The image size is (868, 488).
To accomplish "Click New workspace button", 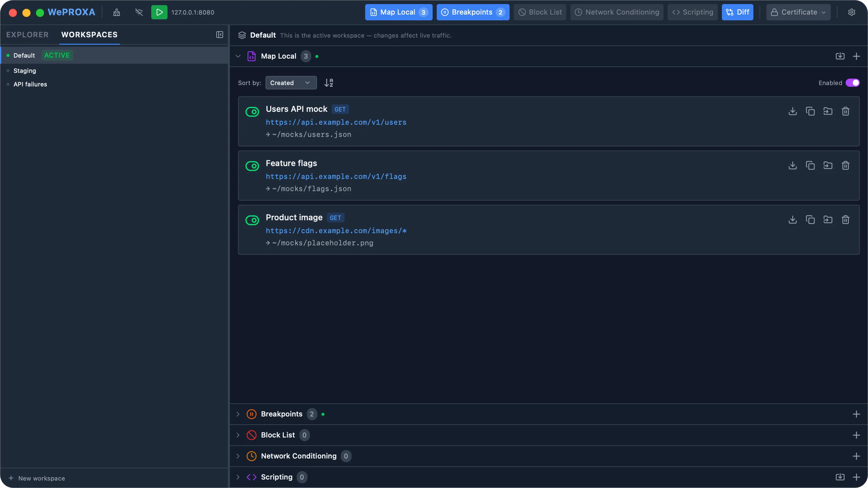I will 37,478.
